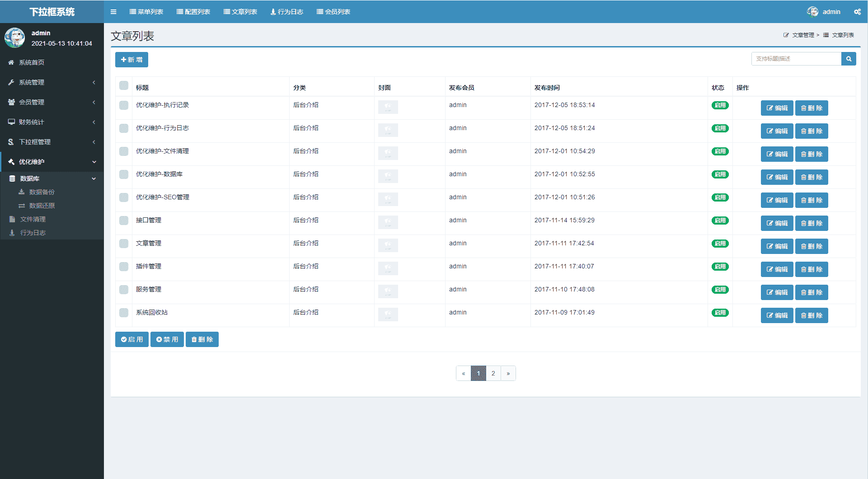The height and width of the screenshot is (479, 868).
Task: Click the admin avatar in the sidebar
Action: (15, 38)
